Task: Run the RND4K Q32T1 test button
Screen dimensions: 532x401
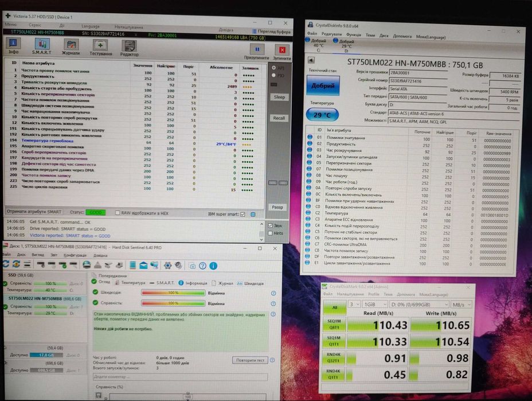Action: [x=333, y=357]
